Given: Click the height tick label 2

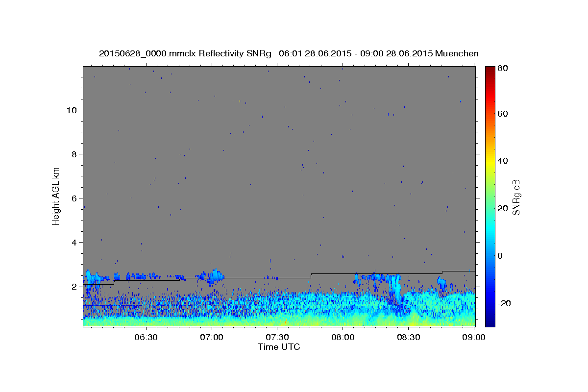Looking at the screenshot, I should 73,286.
